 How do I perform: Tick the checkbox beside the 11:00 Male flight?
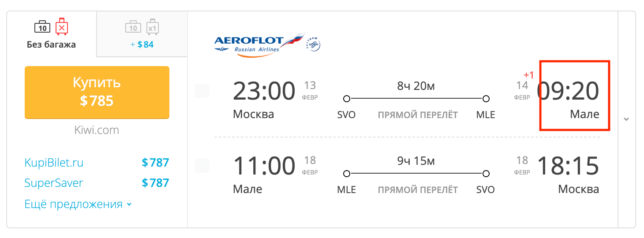click(202, 166)
